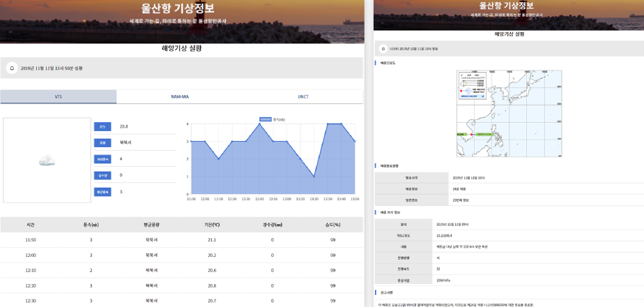Screen dimensions: 644x307
Task: Switch to the NAMHWA tab
Action: point(181,97)
